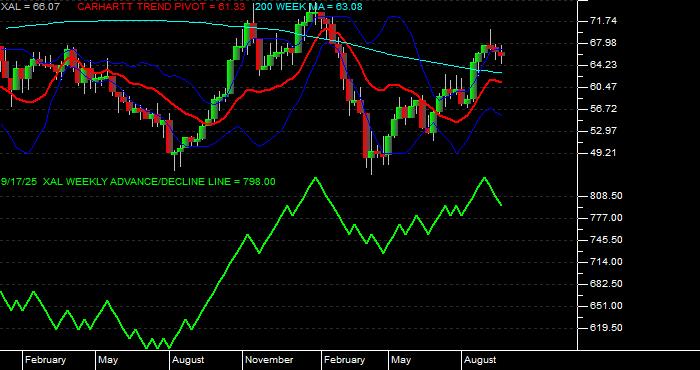Click the first February date label

coord(45,360)
